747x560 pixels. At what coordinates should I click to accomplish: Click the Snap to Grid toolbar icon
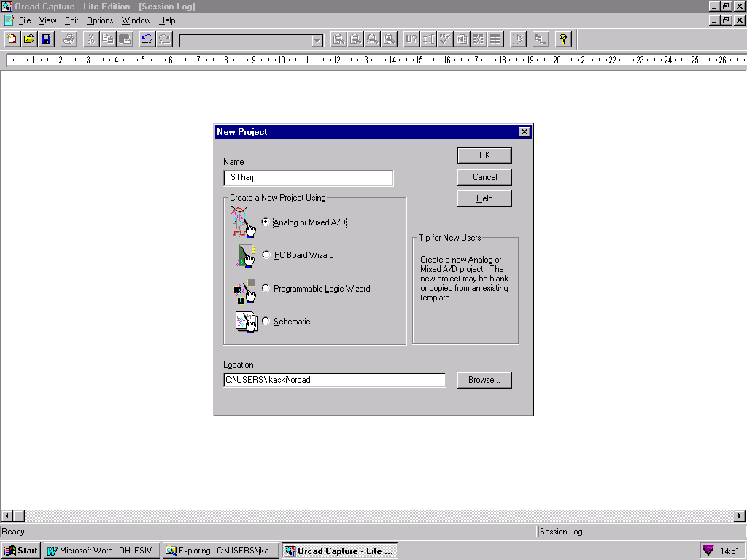[518, 39]
